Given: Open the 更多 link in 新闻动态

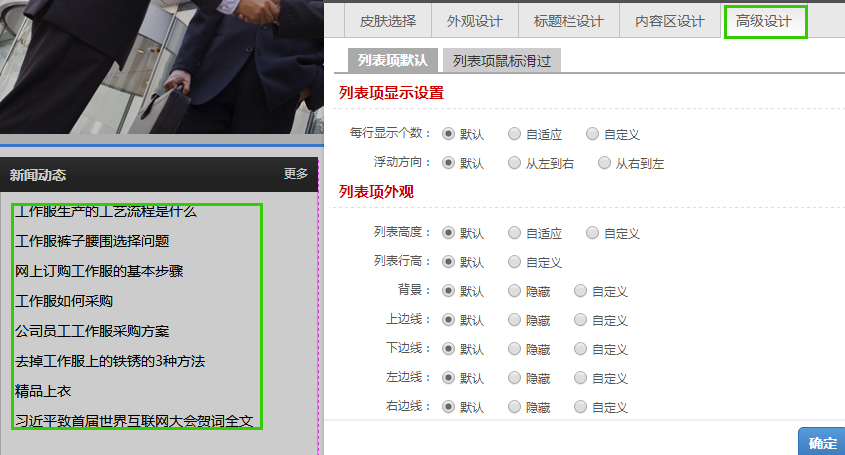Looking at the screenshot, I should pyautogui.click(x=295, y=174).
